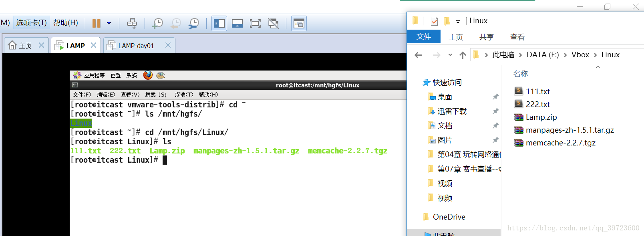The width and height of the screenshot is (644, 236).
Task: Click the Explorer 文件 ribbon tab
Action: [x=424, y=36]
